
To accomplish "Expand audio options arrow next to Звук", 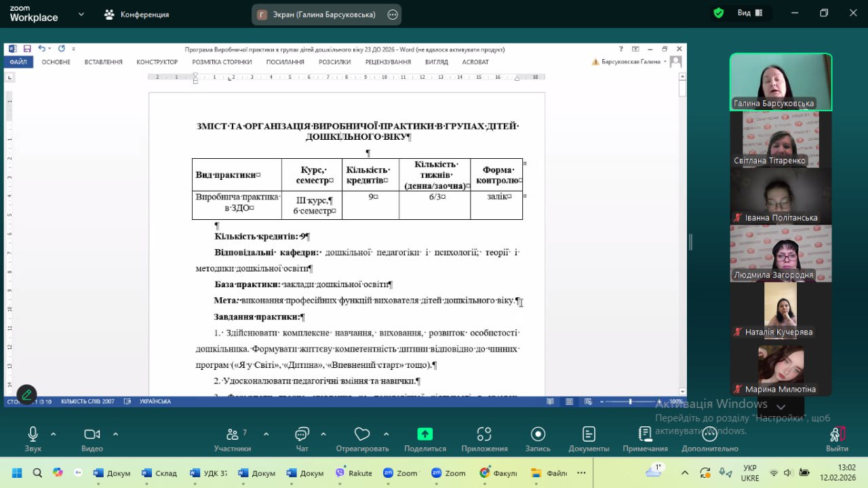I will [54, 434].
